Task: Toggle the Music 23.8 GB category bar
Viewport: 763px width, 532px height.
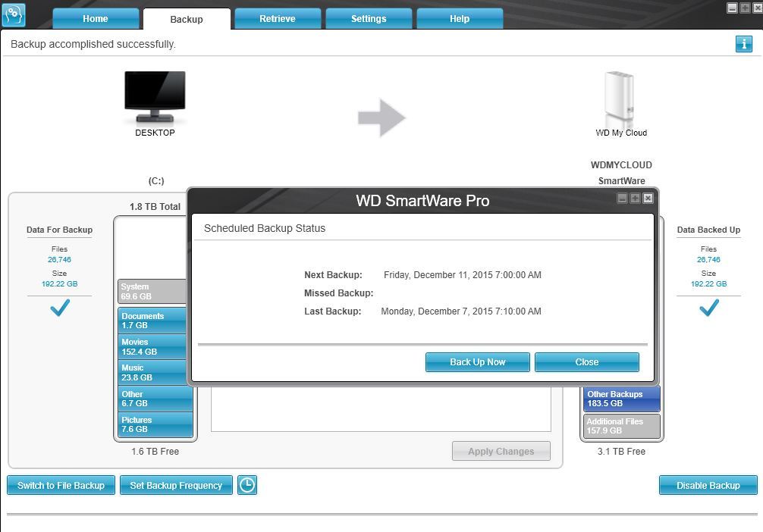Action: 155,371
